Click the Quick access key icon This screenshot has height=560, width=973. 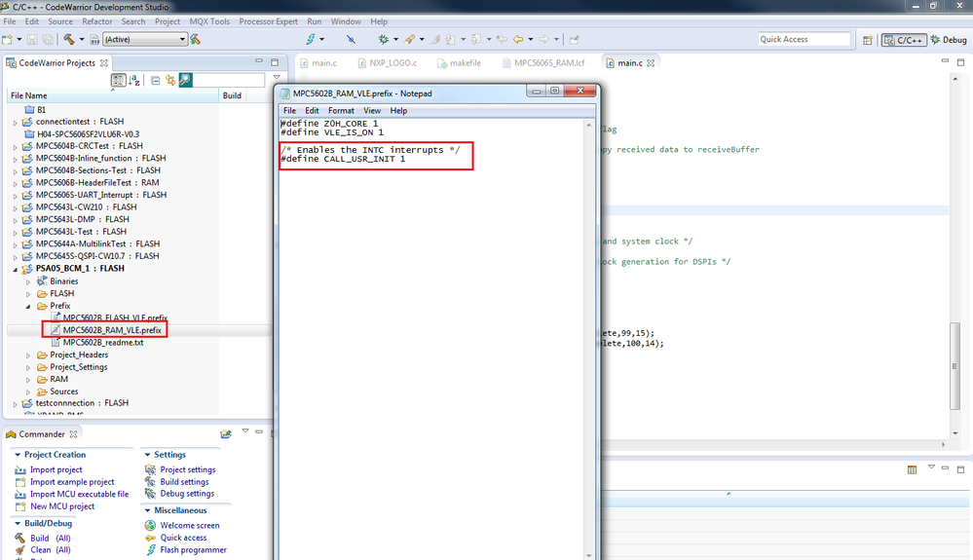coord(150,538)
